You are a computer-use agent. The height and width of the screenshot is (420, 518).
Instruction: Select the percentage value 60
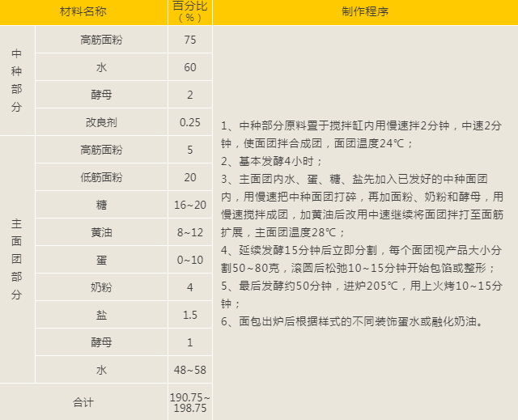190,67
